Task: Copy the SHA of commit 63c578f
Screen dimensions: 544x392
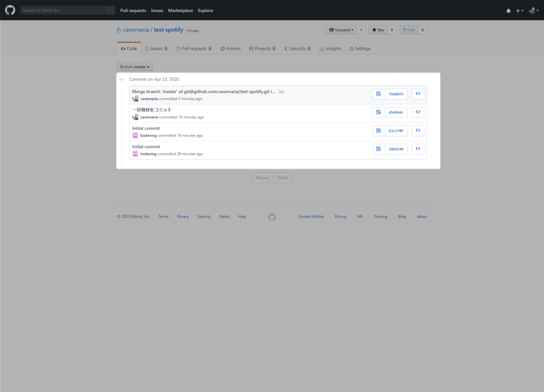Action: pyautogui.click(x=379, y=130)
